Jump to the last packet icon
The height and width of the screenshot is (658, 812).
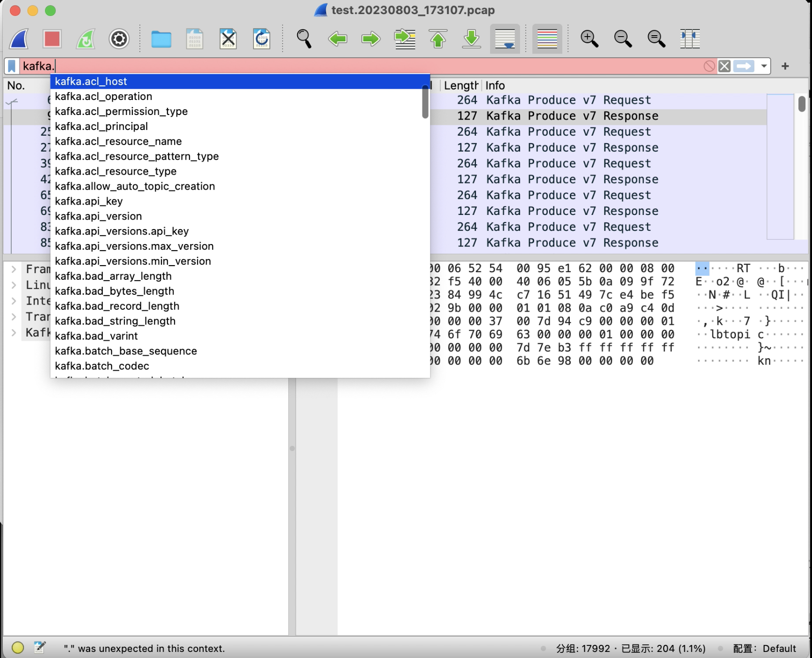coord(471,39)
